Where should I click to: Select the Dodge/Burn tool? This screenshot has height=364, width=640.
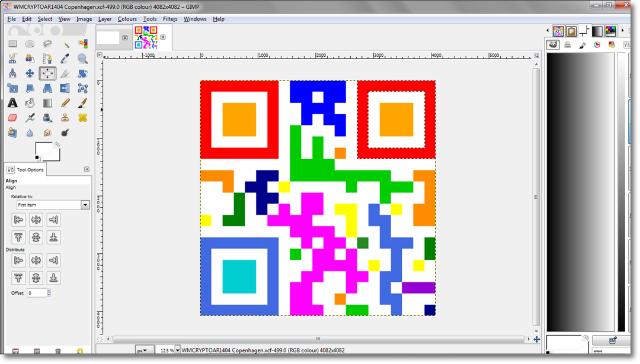tap(65, 133)
